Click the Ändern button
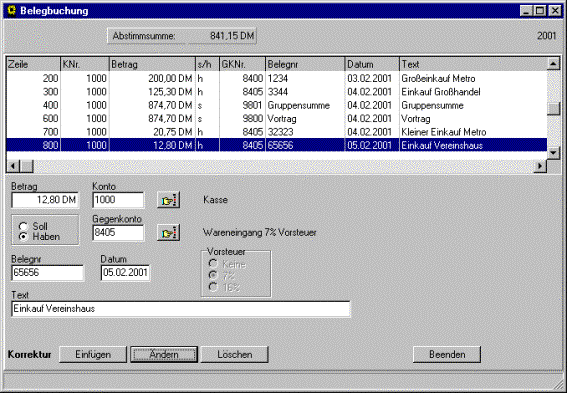 (x=164, y=354)
